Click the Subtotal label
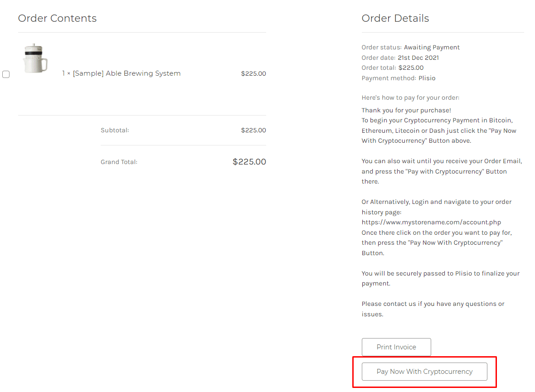Image resolution: width=535 pixels, height=392 pixels. (x=115, y=131)
